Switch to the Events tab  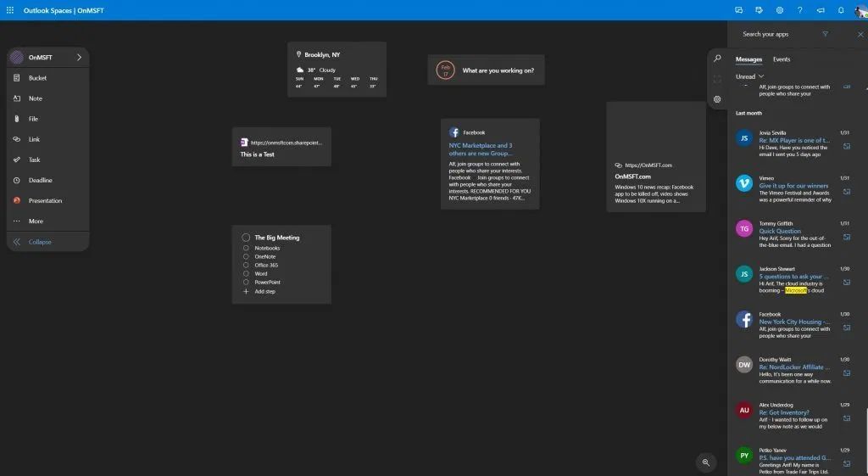click(x=781, y=59)
